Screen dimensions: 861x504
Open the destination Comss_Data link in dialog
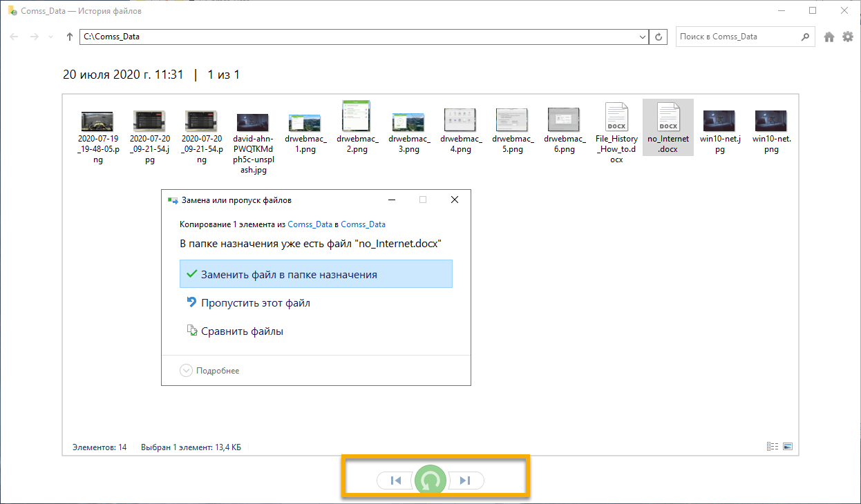pos(363,224)
